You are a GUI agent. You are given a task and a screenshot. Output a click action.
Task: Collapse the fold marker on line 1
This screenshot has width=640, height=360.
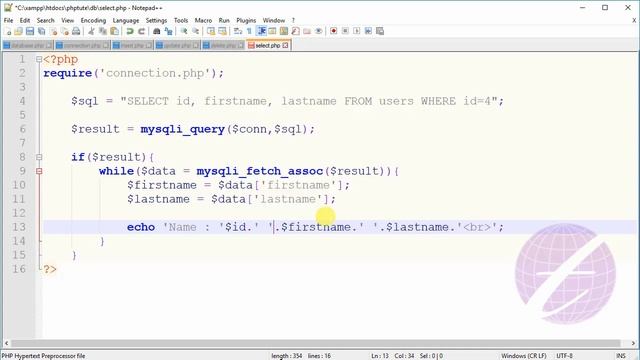click(x=39, y=59)
